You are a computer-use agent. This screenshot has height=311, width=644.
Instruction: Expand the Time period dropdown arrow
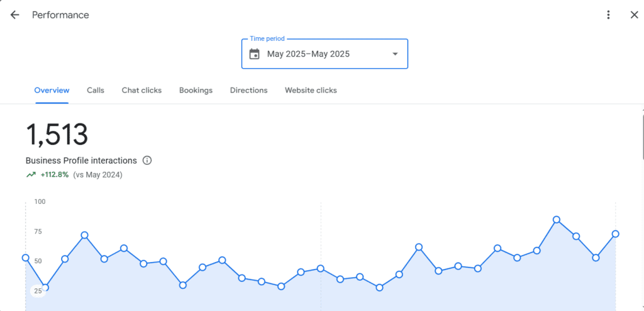(x=395, y=54)
